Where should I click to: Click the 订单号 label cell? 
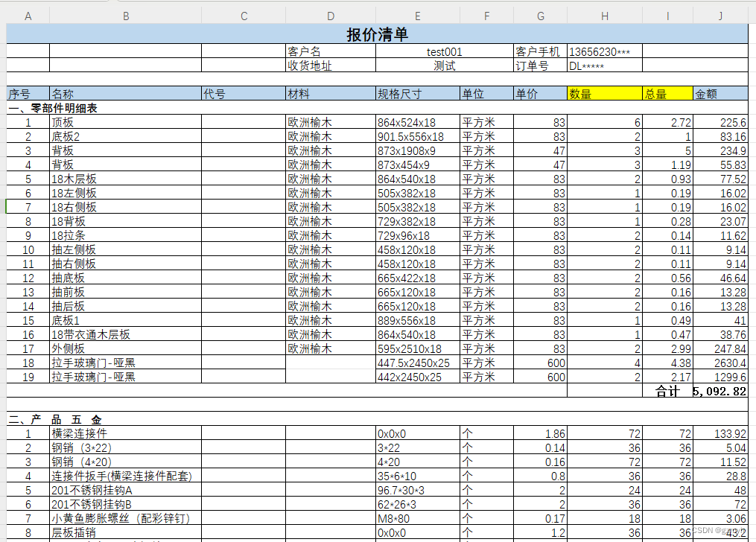coord(541,65)
